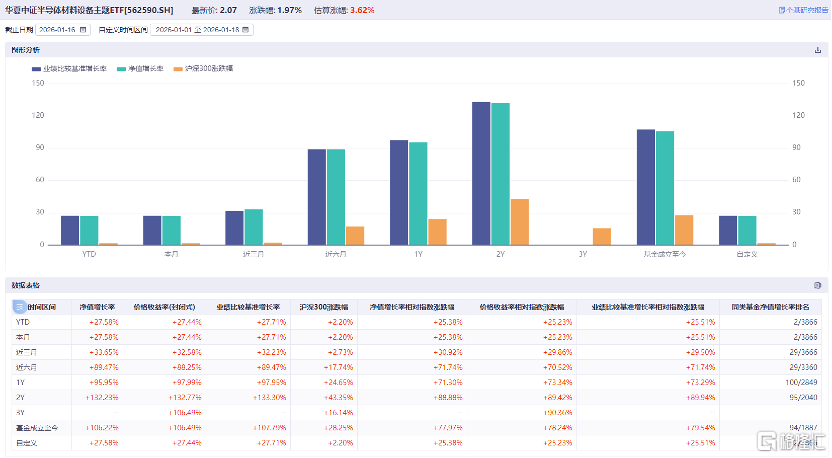Click the 价格收益率(封闭式) column header

(164, 307)
